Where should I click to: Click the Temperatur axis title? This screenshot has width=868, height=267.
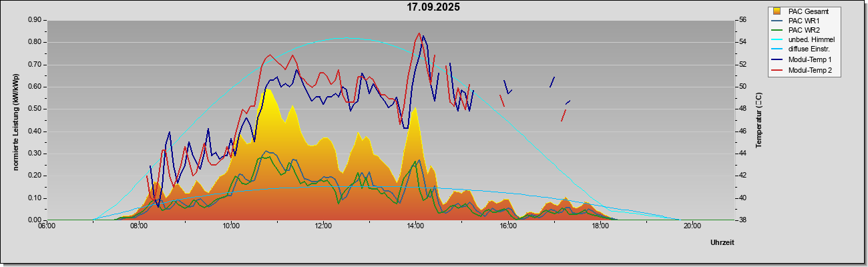758,120
